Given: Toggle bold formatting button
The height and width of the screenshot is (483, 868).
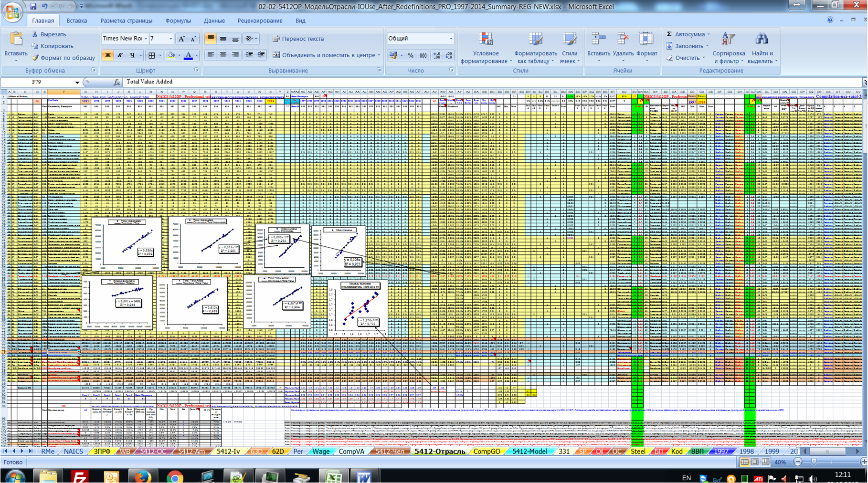Looking at the screenshot, I should click(x=108, y=55).
